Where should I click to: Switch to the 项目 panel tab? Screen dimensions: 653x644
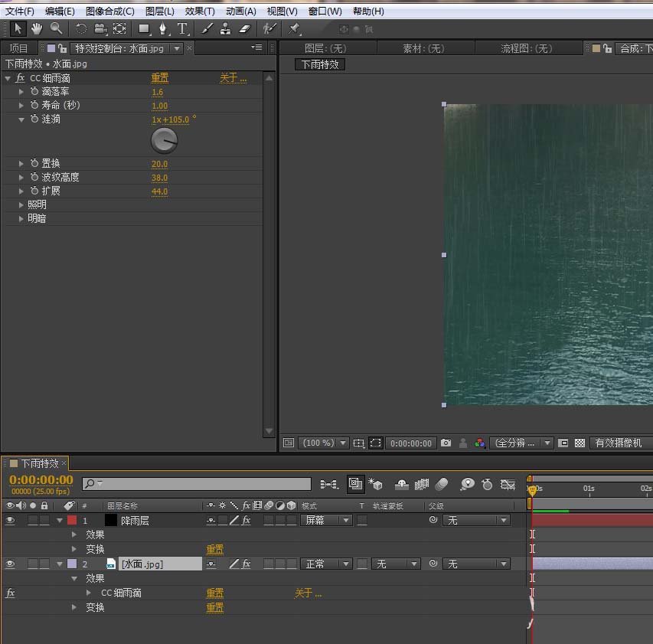point(18,48)
